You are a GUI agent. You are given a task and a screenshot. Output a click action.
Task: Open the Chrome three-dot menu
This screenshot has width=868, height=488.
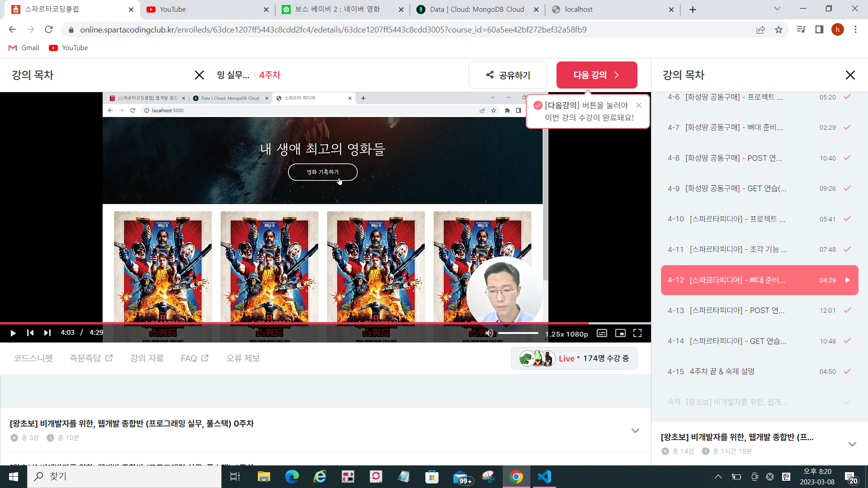855,29
